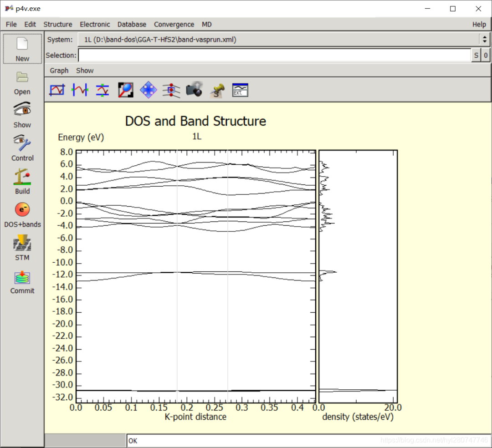Viewport: 492px width, 448px height.
Task: Click the first graph frame toolbar icon
Action: pos(57,90)
